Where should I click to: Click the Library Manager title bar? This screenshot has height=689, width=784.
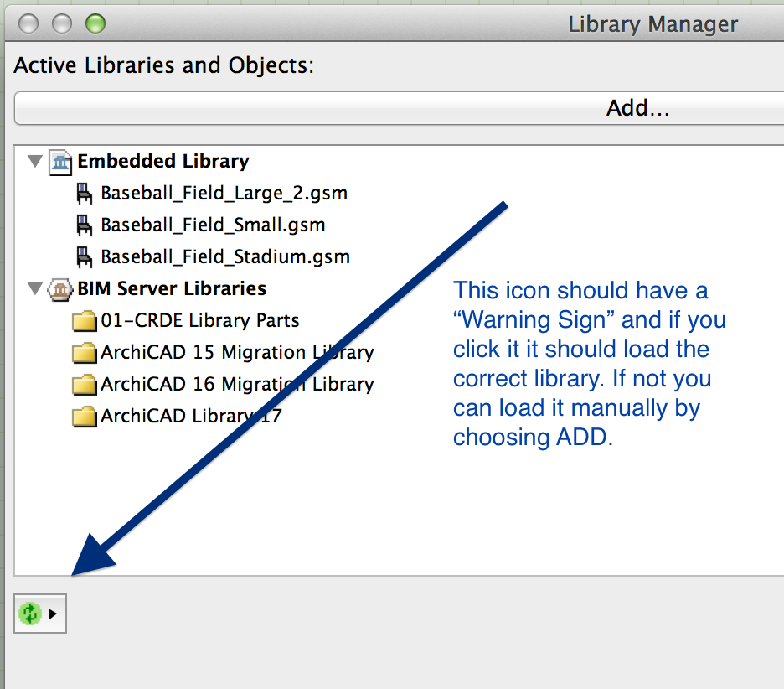(x=652, y=23)
